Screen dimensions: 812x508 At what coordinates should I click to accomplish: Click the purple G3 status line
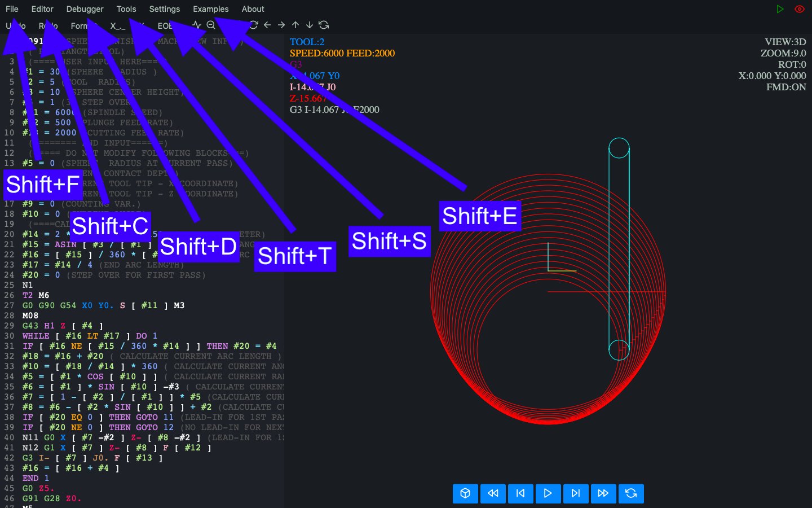tap(296, 64)
